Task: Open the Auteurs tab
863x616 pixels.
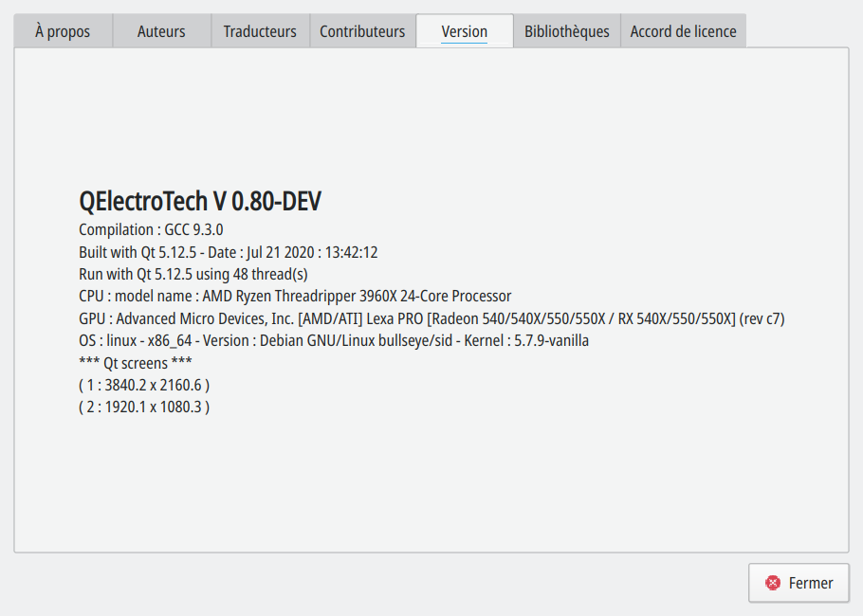Action: [x=161, y=31]
